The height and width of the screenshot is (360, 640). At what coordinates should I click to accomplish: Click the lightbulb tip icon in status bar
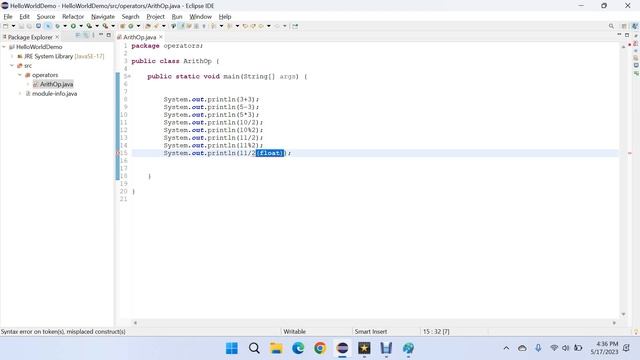(x=636, y=332)
